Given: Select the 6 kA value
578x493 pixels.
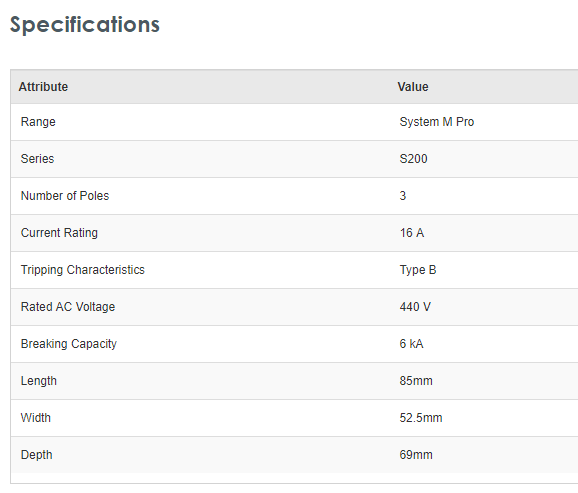Looking at the screenshot, I should [411, 344].
